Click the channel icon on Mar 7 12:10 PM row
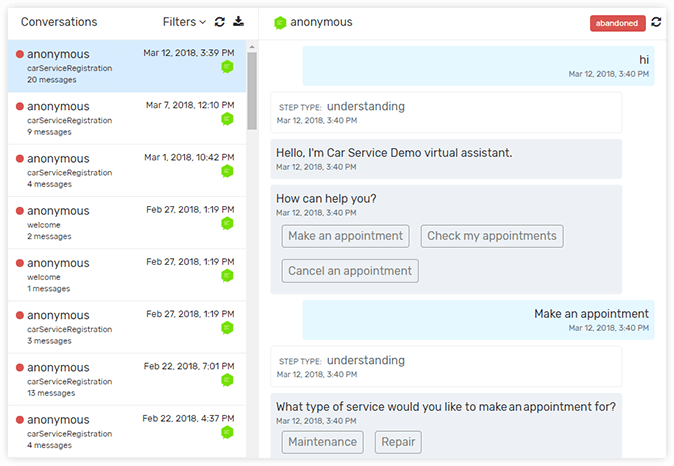 [x=227, y=119]
